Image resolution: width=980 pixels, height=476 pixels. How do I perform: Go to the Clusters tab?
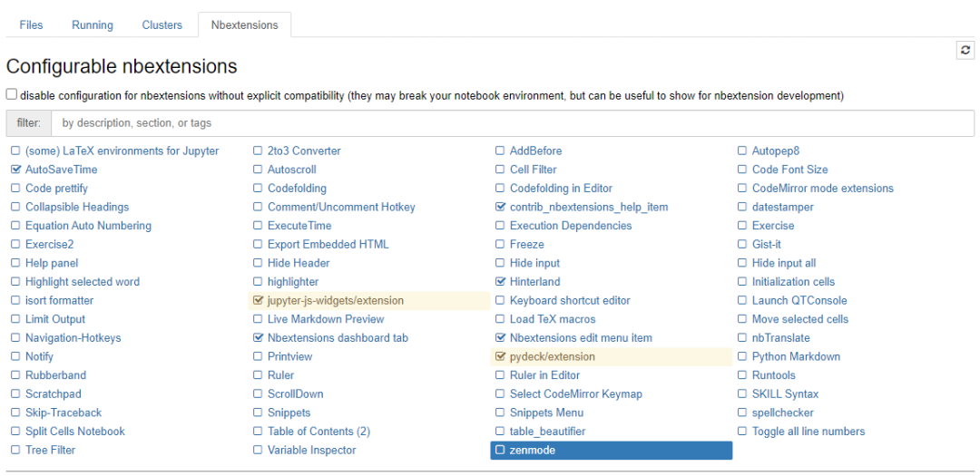tap(162, 25)
